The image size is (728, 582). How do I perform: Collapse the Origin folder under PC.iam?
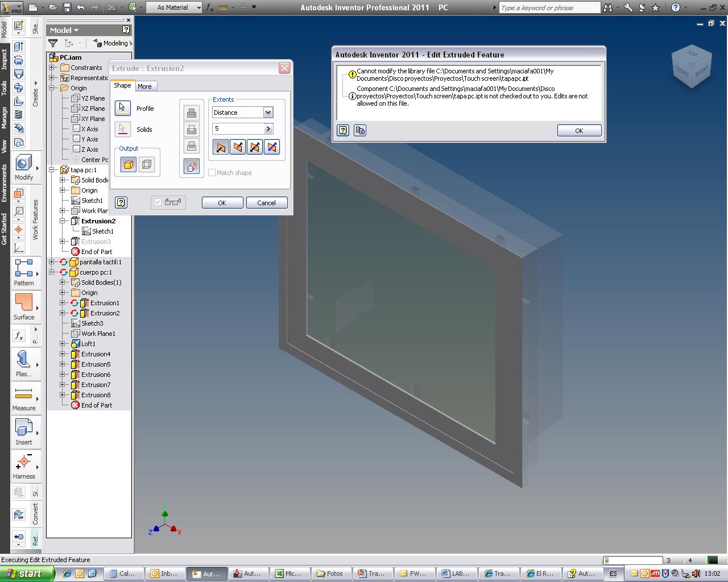(52, 88)
